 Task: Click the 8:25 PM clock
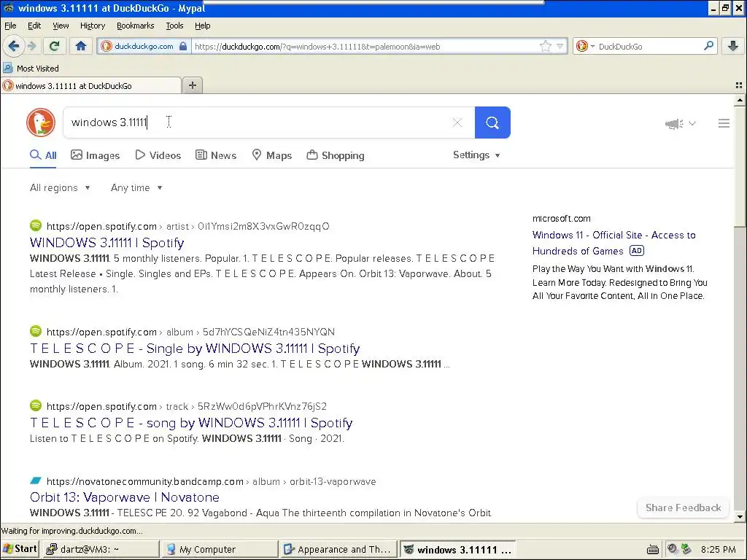718,550
